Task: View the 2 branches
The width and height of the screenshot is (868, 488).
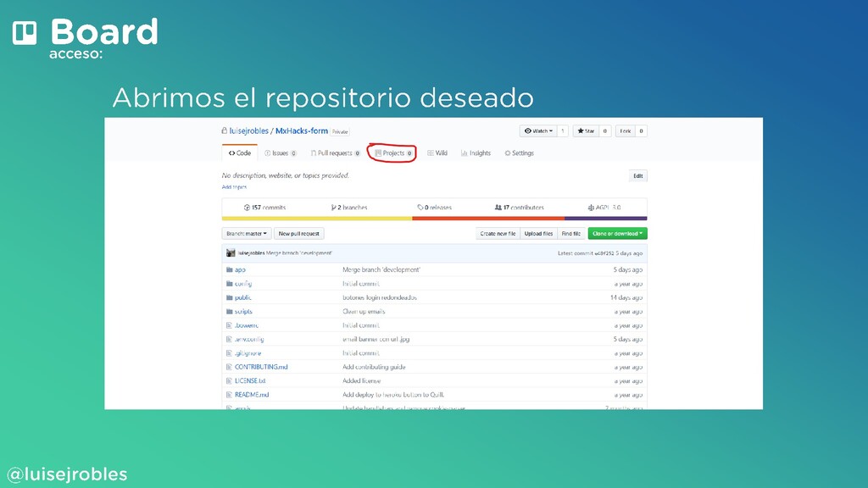Action: (349, 208)
